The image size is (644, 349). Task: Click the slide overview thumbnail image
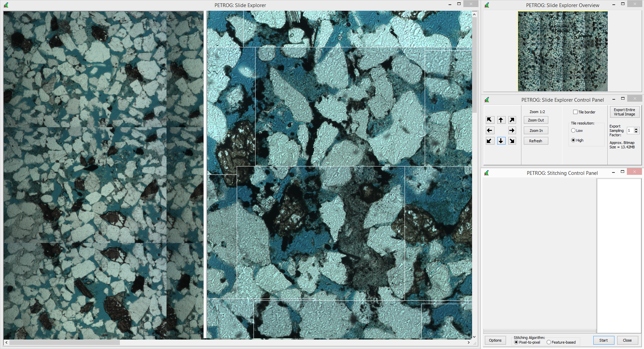tap(562, 51)
